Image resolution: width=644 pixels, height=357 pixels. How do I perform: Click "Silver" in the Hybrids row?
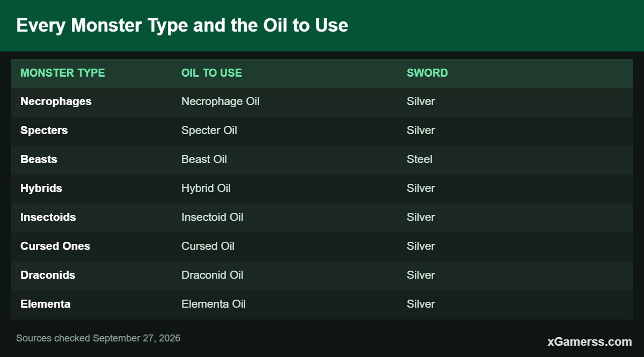click(x=421, y=188)
